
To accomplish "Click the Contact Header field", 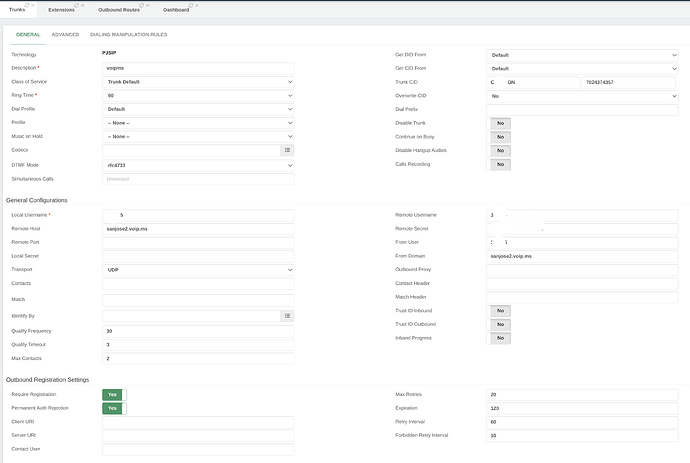I will tap(582, 283).
